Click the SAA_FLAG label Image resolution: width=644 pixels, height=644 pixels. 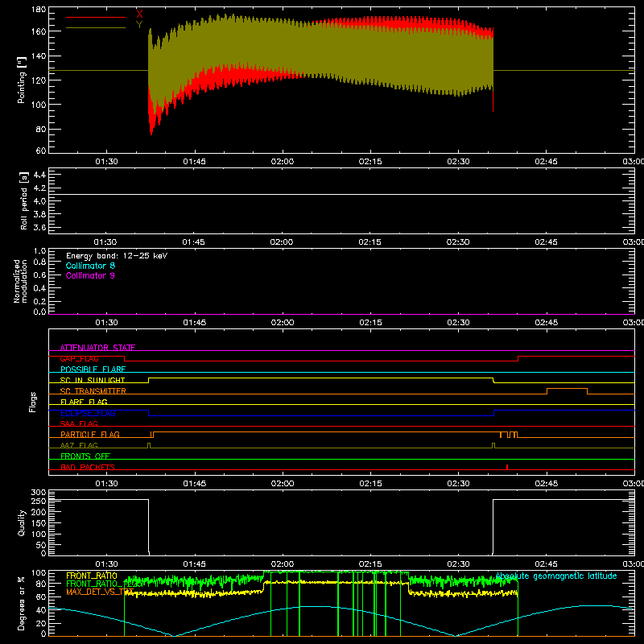tap(79, 423)
